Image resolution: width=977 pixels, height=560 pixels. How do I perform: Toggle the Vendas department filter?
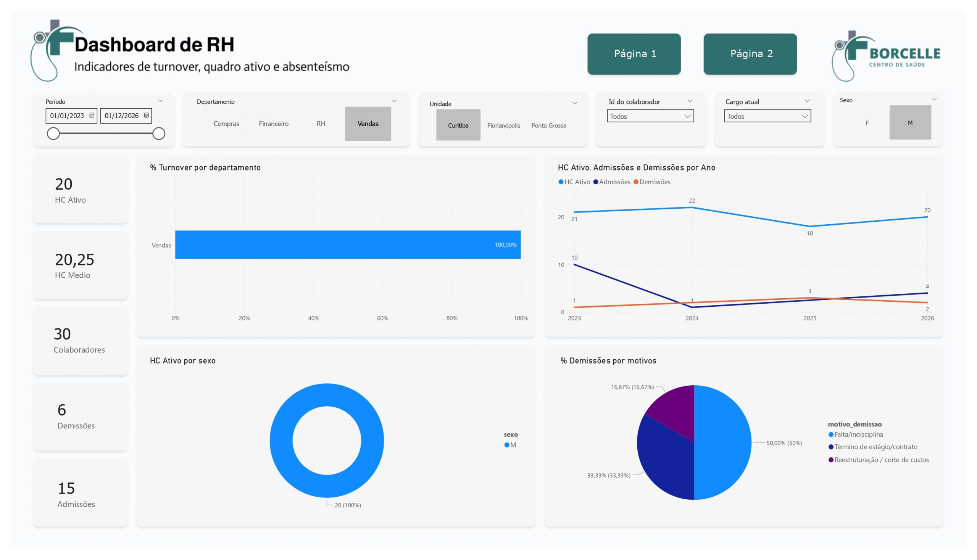[x=368, y=124]
